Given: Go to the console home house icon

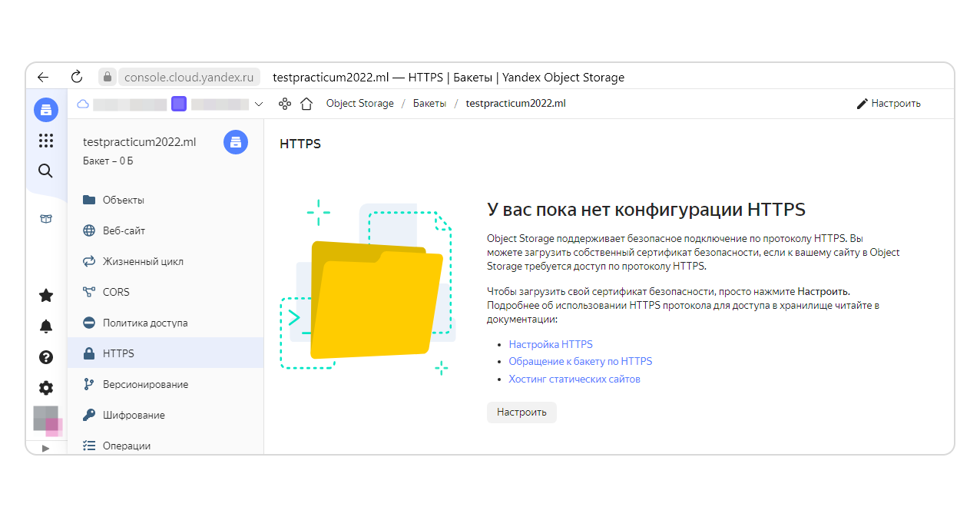Looking at the screenshot, I should click(x=306, y=104).
